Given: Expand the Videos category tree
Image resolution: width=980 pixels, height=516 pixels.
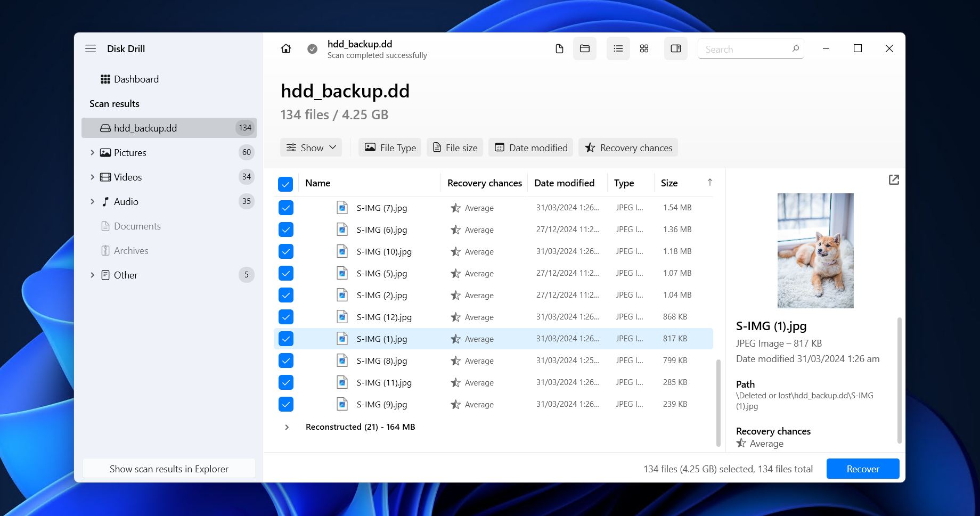Looking at the screenshot, I should (x=92, y=177).
